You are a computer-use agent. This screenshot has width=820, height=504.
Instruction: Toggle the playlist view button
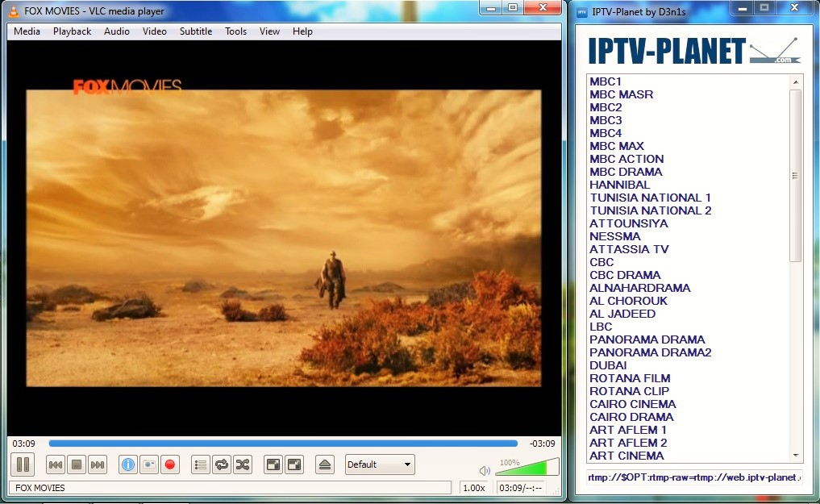(x=201, y=464)
